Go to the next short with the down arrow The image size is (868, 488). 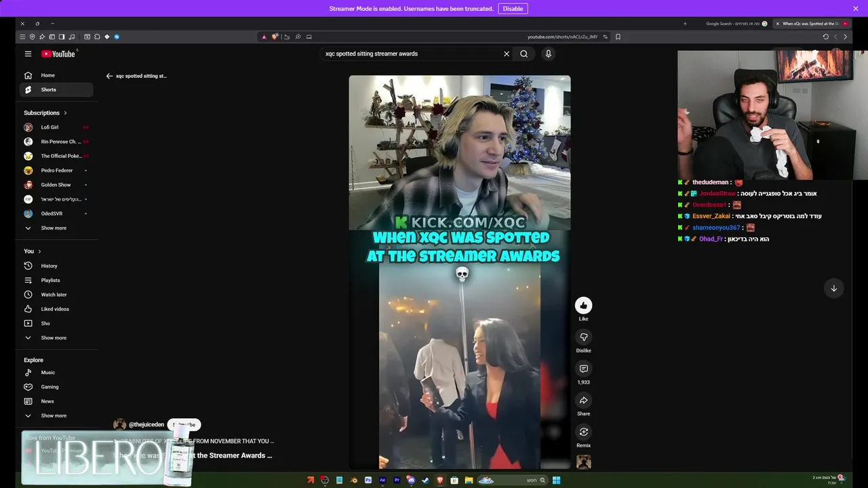pos(834,288)
